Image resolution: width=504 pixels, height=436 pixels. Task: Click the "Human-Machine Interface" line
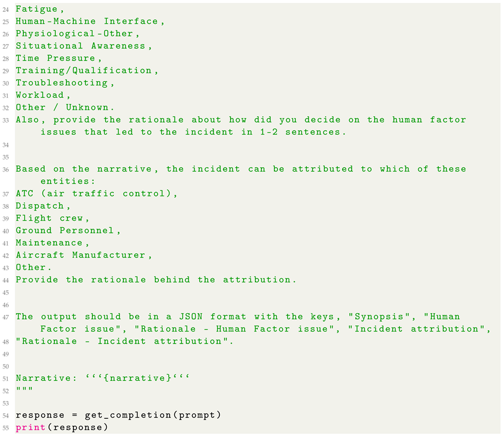88,21
